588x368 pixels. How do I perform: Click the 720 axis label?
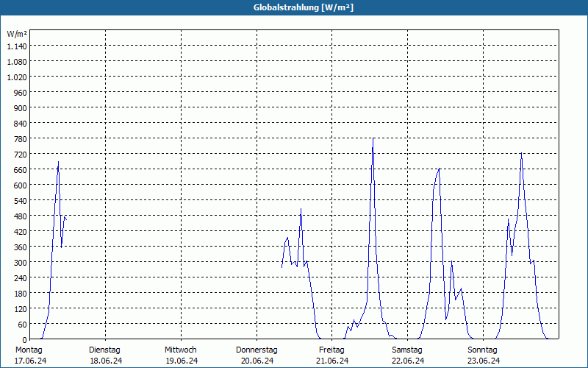(x=21, y=155)
